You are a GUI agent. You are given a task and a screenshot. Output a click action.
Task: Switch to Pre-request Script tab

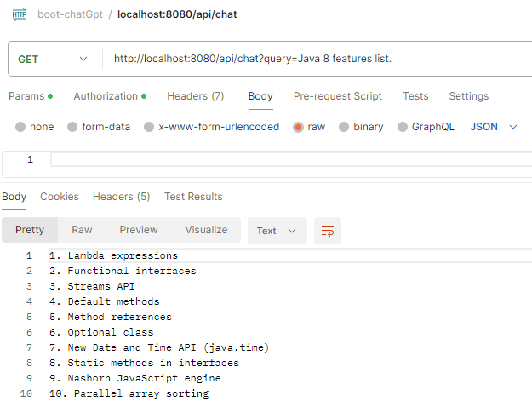(338, 96)
